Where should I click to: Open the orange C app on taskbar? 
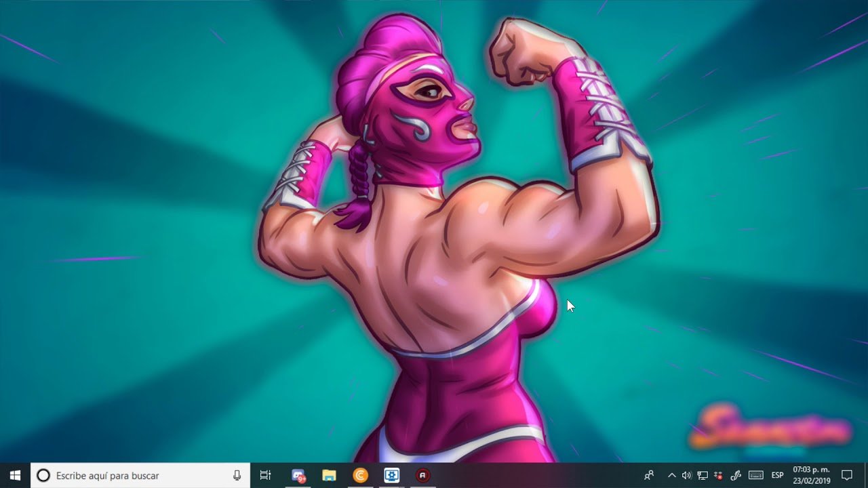360,476
